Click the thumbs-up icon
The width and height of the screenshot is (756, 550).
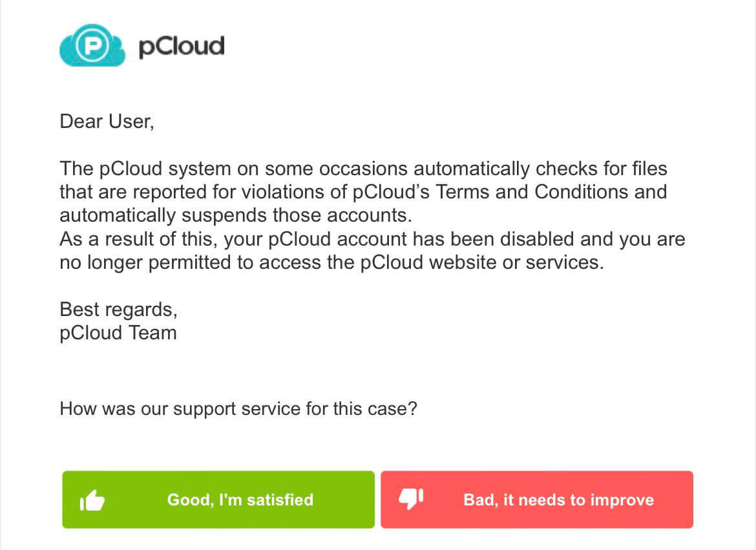point(92,500)
